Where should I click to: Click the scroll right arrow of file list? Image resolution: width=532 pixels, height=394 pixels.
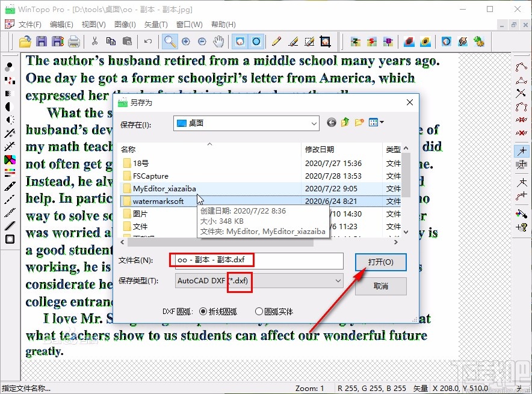[x=395, y=242]
